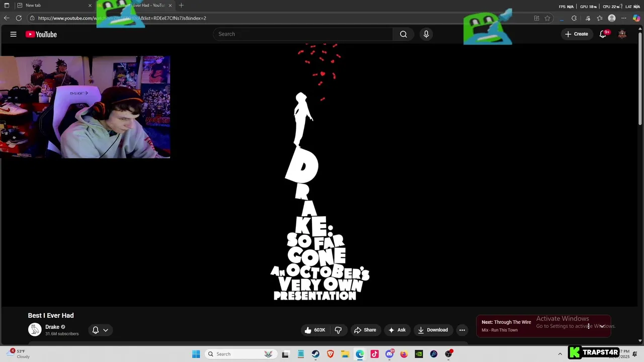The width and height of the screenshot is (644, 362).
Task: Launch Steam from taskbar
Action: 315,354
